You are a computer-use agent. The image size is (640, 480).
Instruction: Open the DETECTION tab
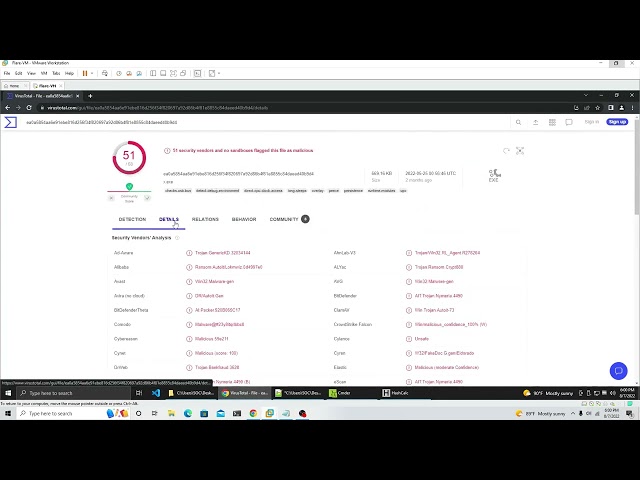coord(132,219)
